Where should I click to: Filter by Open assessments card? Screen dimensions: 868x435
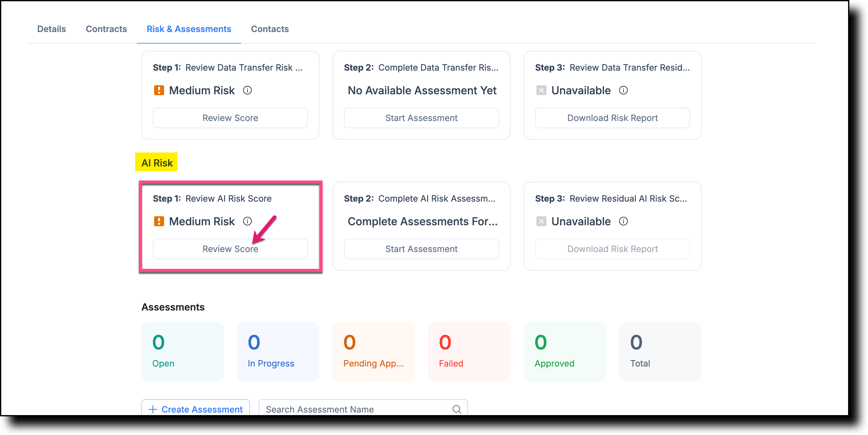182,352
